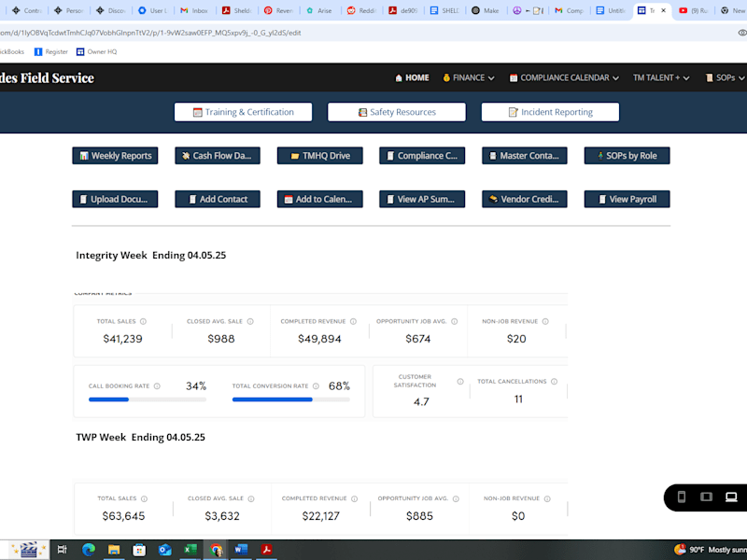
Task: Click the Call Booking Rate progress bar
Action: coord(148,399)
